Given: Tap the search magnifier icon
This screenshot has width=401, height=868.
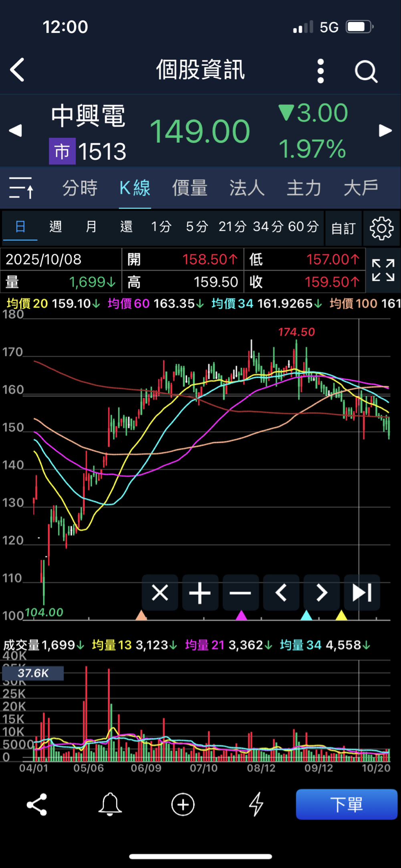Looking at the screenshot, I should (366, 72).
